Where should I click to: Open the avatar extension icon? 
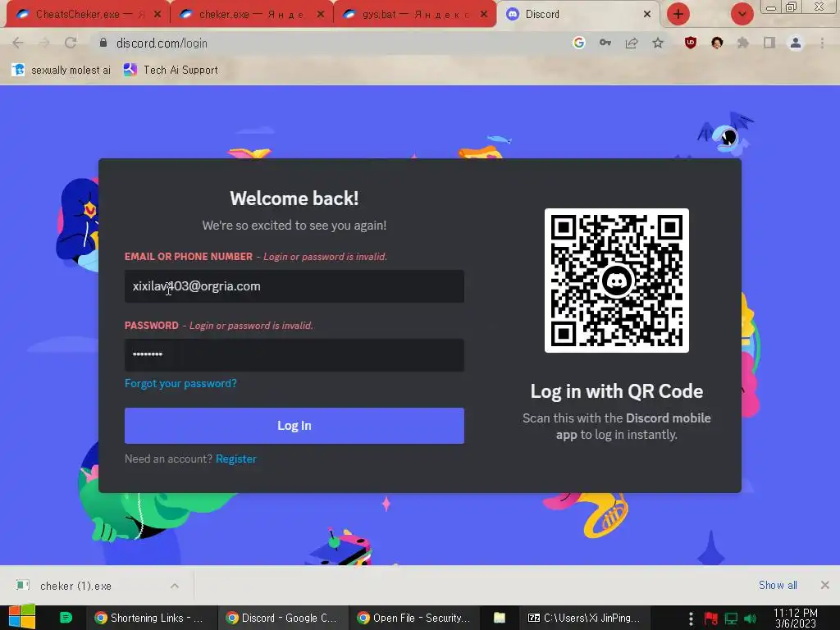coord(717,43)
